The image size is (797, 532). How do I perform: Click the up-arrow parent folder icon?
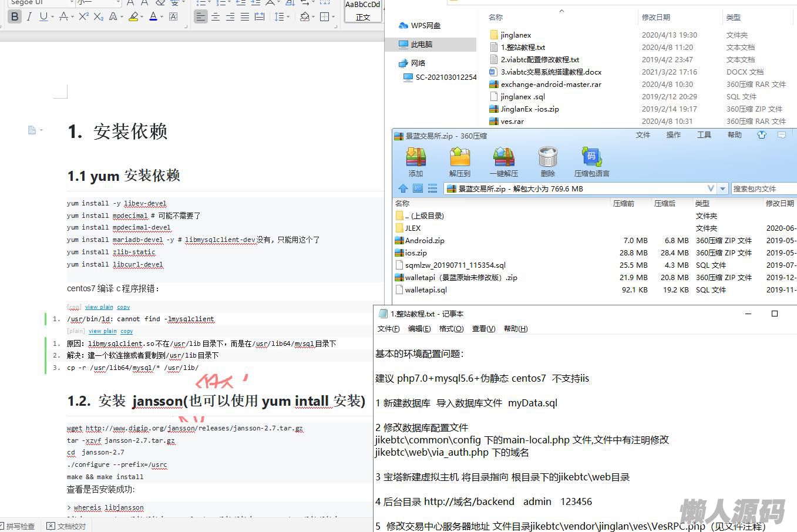(403, 188)
